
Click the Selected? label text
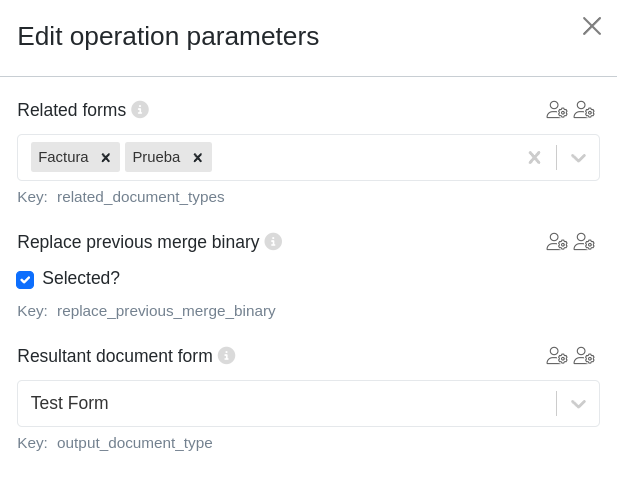click(x=81, y=279)
